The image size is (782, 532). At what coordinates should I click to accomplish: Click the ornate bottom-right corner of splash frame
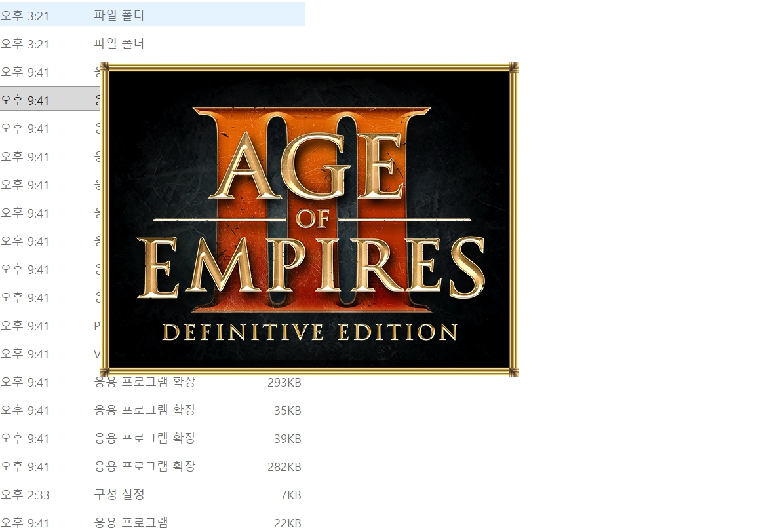(514, 372)
